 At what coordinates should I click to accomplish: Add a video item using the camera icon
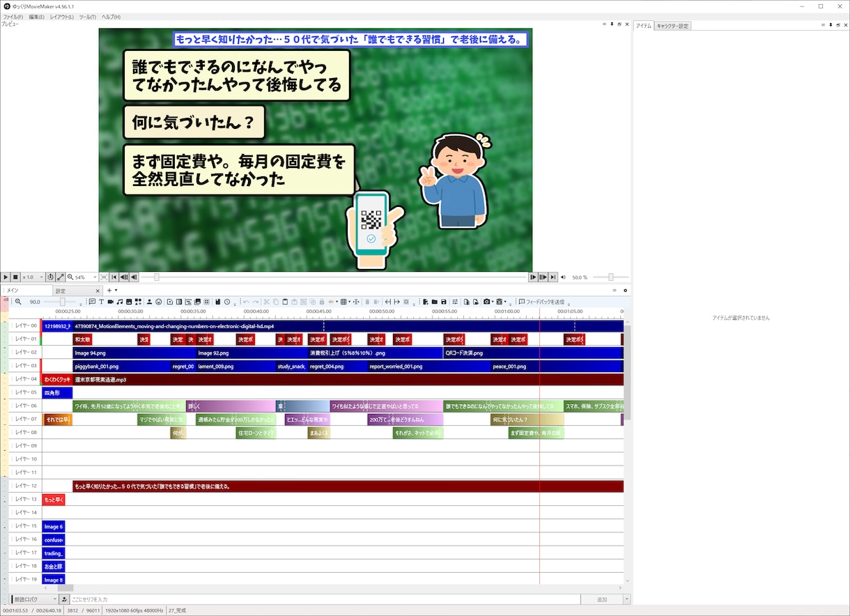111,302
